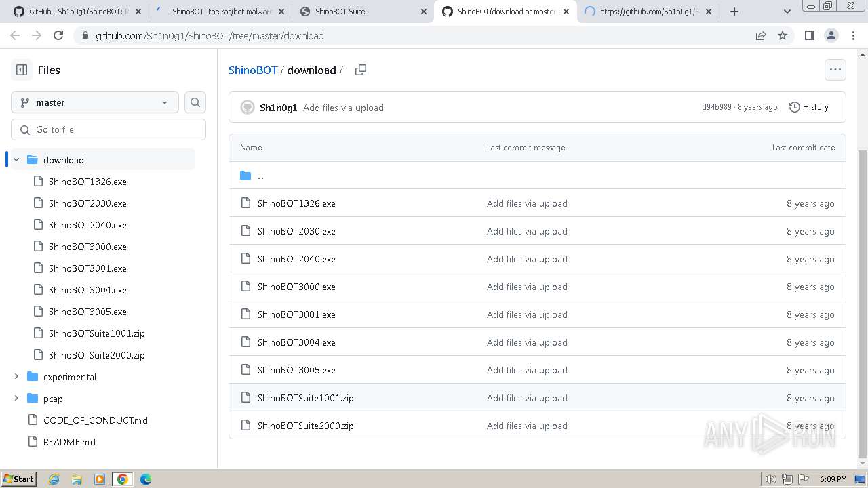Screen dimensions: 868x488
Task: Open ShinoBOTSuite2000.zip in the file list
Action: (x=306, y=426)
